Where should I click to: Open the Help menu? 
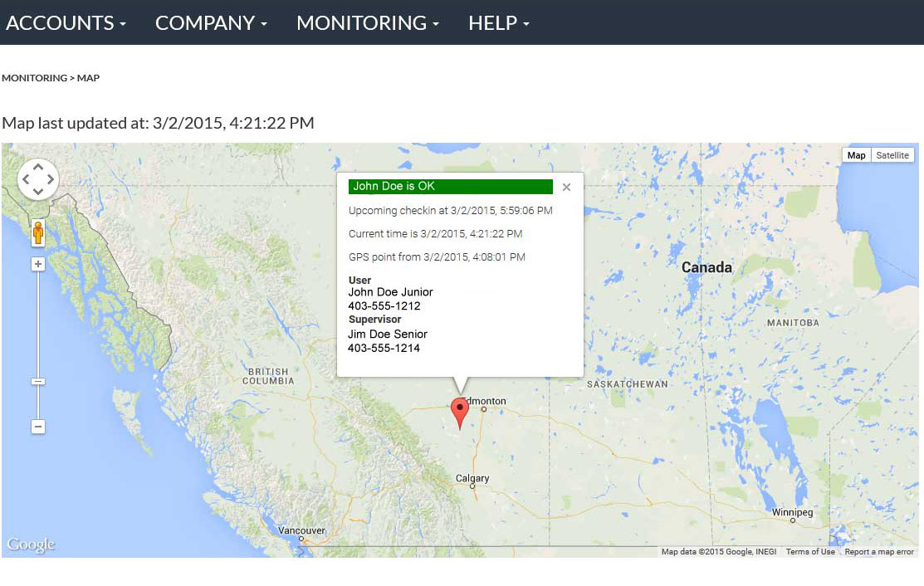(498, 22)
